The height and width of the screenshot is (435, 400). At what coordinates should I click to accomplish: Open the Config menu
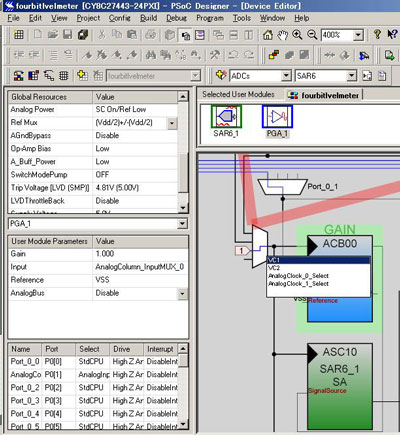click(119, 18)
